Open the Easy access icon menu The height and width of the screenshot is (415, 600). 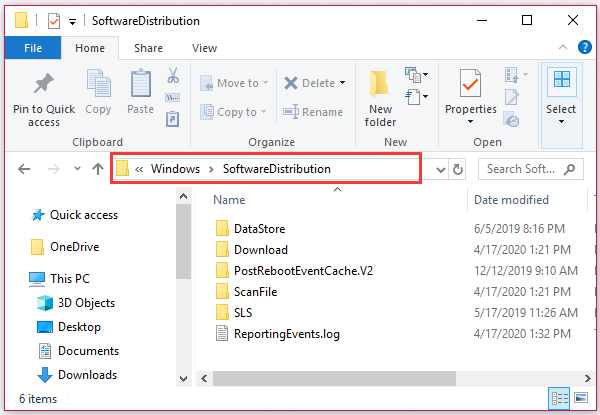[416, 97]
